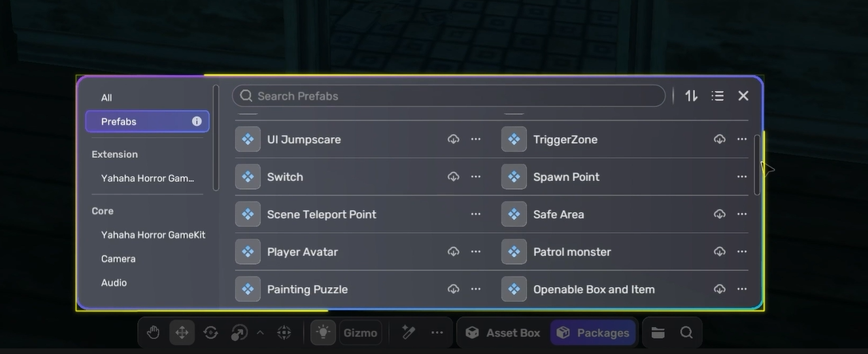
Task: Switch to the Packages tab
Action: [x=593, y=332]
